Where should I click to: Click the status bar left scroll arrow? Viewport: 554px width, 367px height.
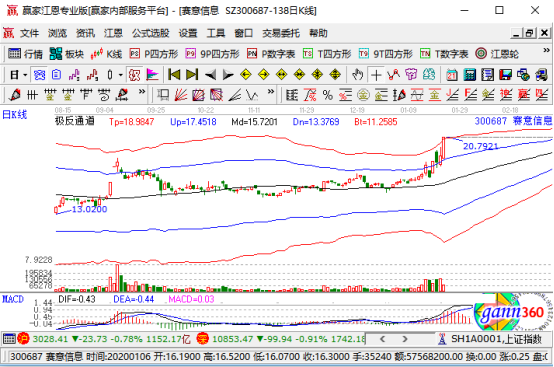(382, 339)
